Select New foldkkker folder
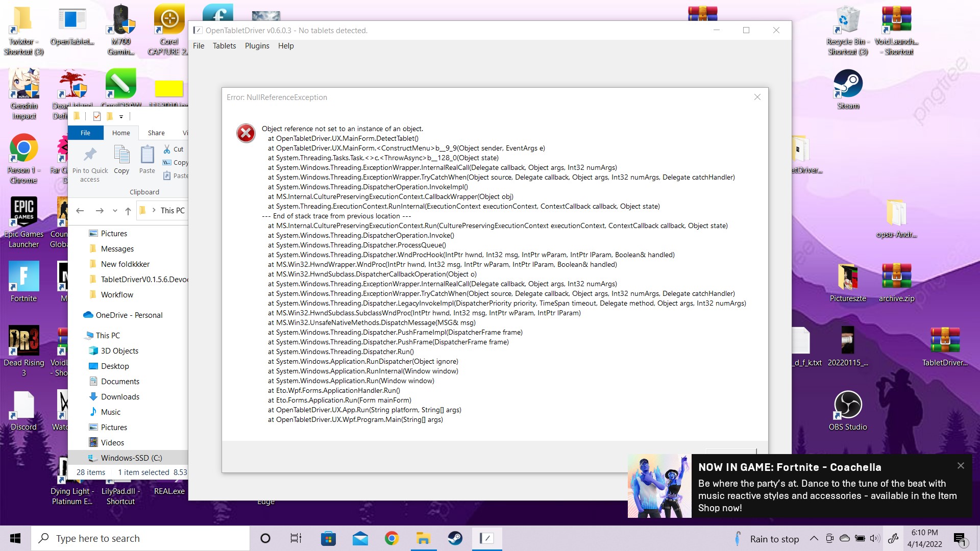The image size is (980, 551). coord(125,264)
